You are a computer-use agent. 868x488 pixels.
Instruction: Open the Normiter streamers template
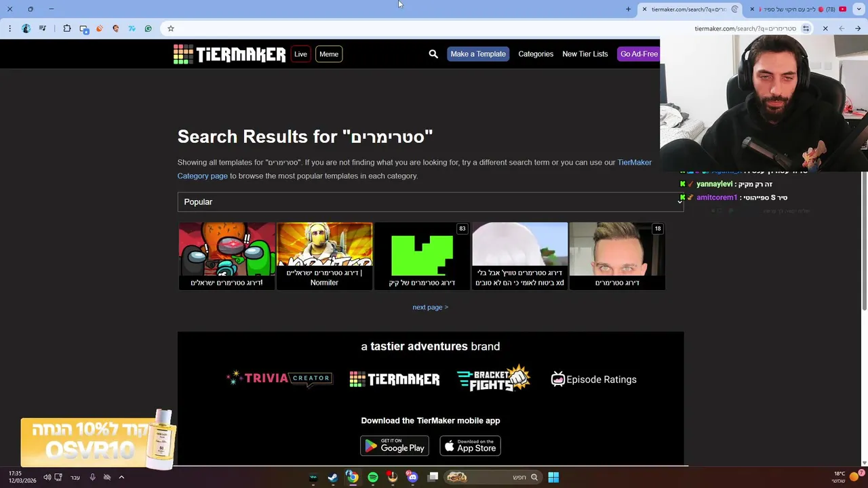point(324,256)
